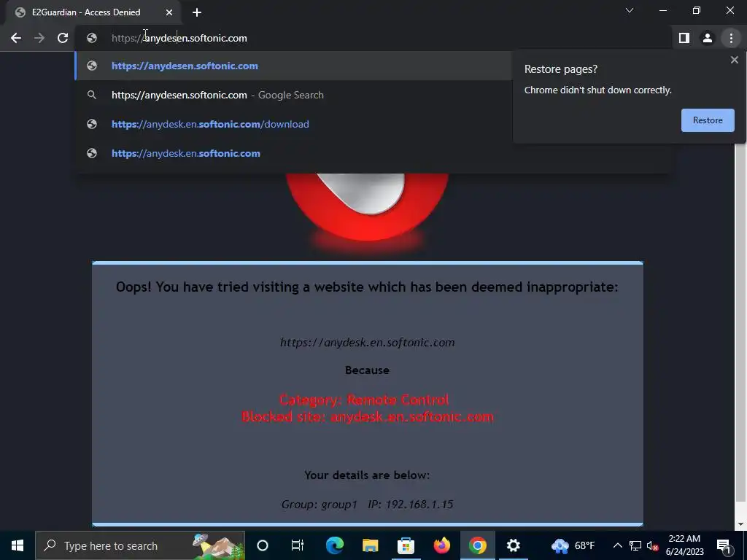Viewport: 747px width, 560px height.
Task: Show hidden system tray icons
Action: (617, 545)
